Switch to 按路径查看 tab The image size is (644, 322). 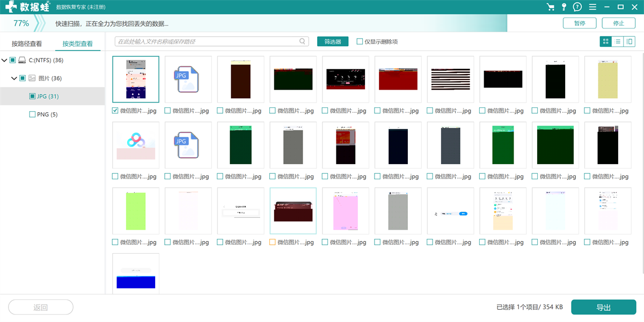[27, 44]
